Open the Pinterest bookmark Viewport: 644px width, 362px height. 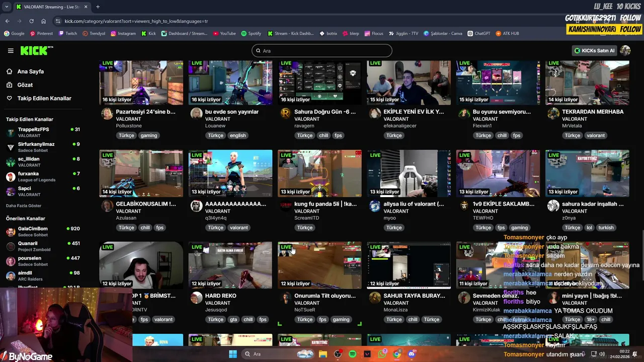pyautogui.click(x=41, y=33)
